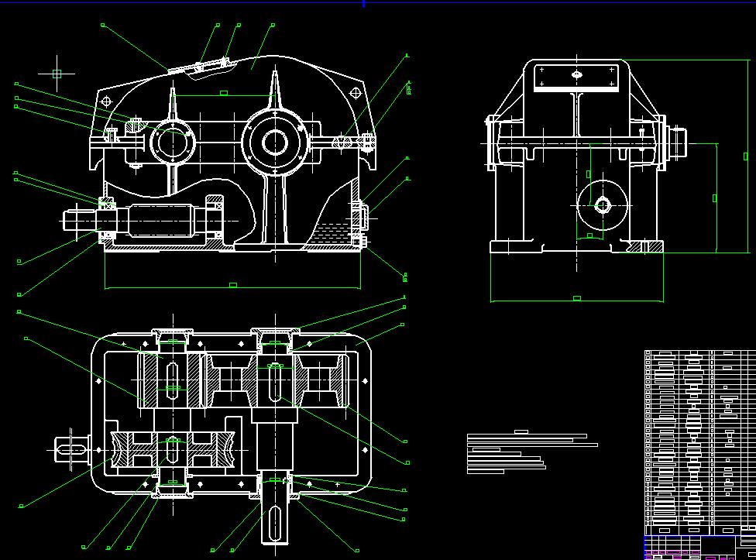Select the length dimension below the front view
The image size is (756, 560).
(233, 285)
